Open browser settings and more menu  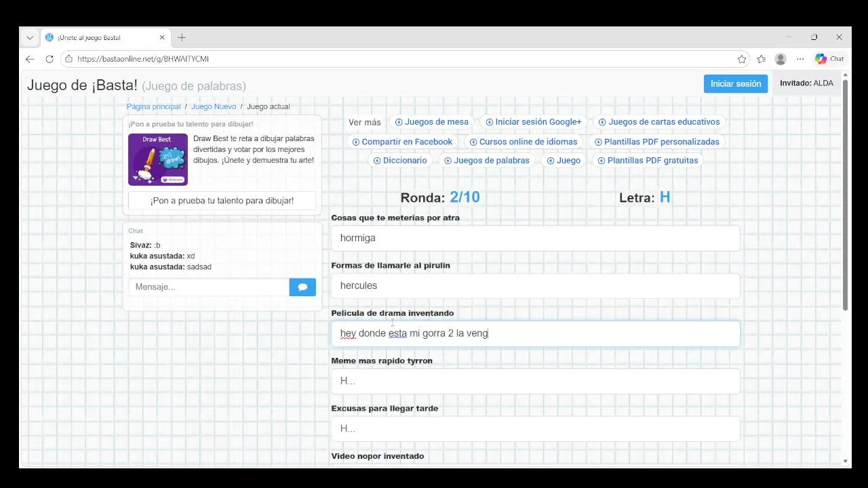[x=800, y=59]
